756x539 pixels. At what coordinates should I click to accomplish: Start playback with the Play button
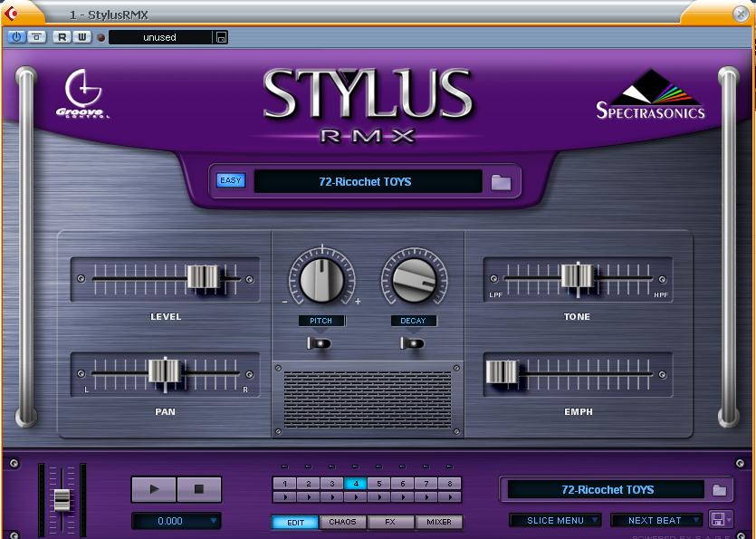pyautogui.click(x=154, y=489)
